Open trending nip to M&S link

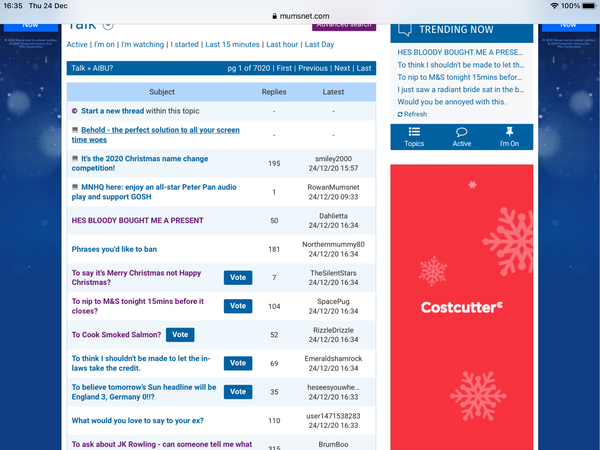point(460,77)
